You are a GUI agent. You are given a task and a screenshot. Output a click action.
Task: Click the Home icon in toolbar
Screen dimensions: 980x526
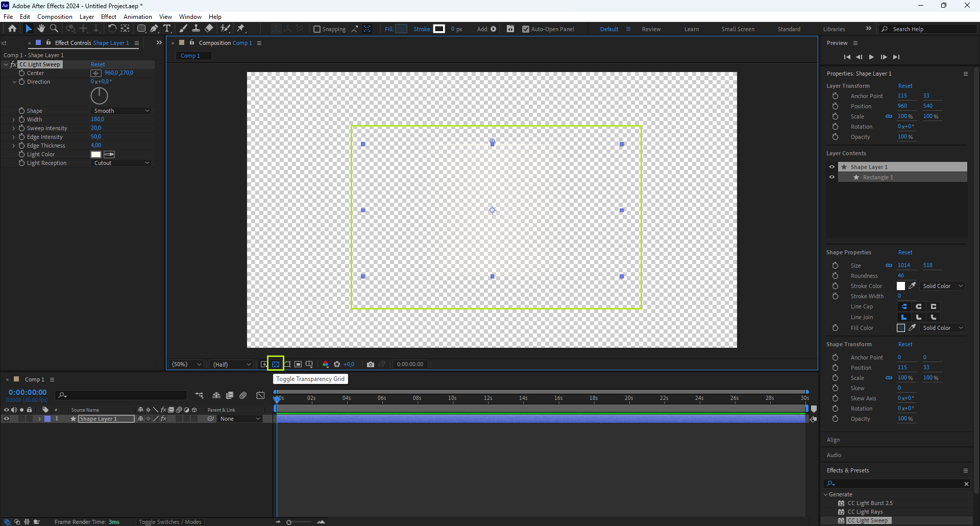tap(12, 29)
